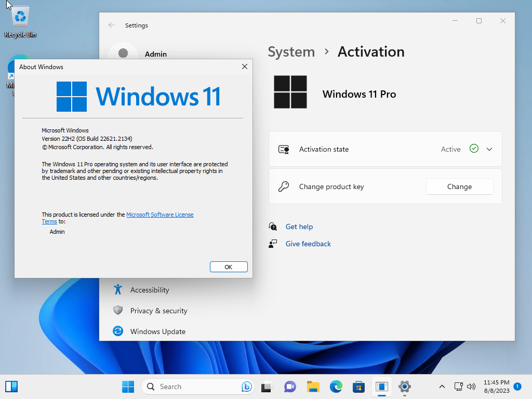Screen dimensions: 532x399
Task: Select Accessibility in the Settings sidebar
Action: 150,290
